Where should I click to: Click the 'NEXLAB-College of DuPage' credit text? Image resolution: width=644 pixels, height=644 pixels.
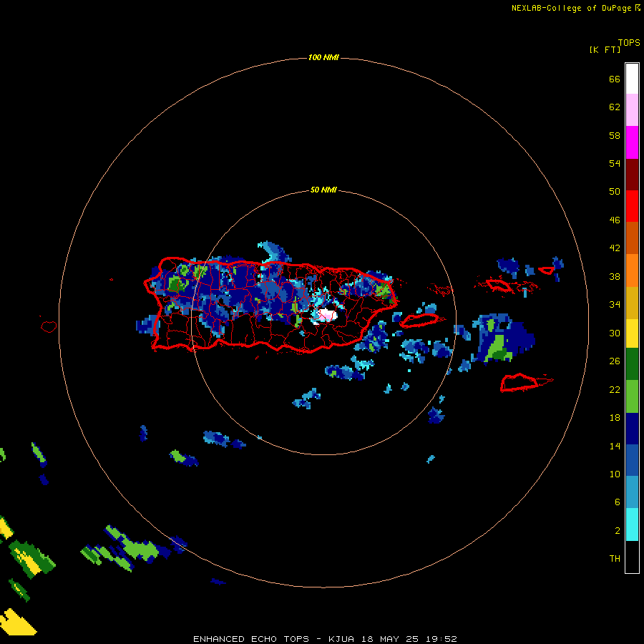tap(571, 8)
